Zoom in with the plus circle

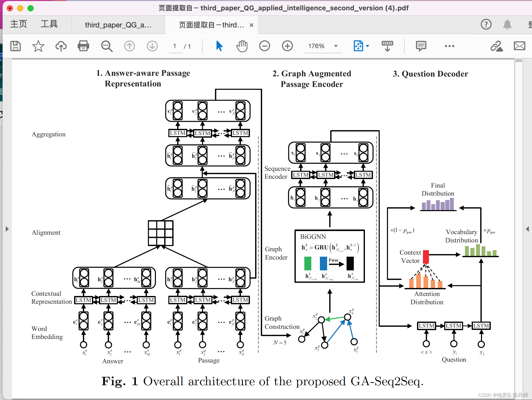[x=287, y=46]
